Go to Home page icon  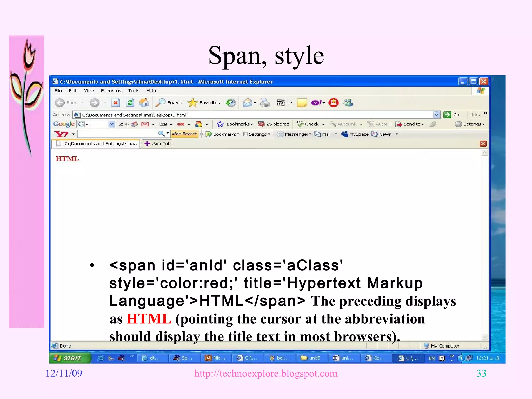pos(144,103)
